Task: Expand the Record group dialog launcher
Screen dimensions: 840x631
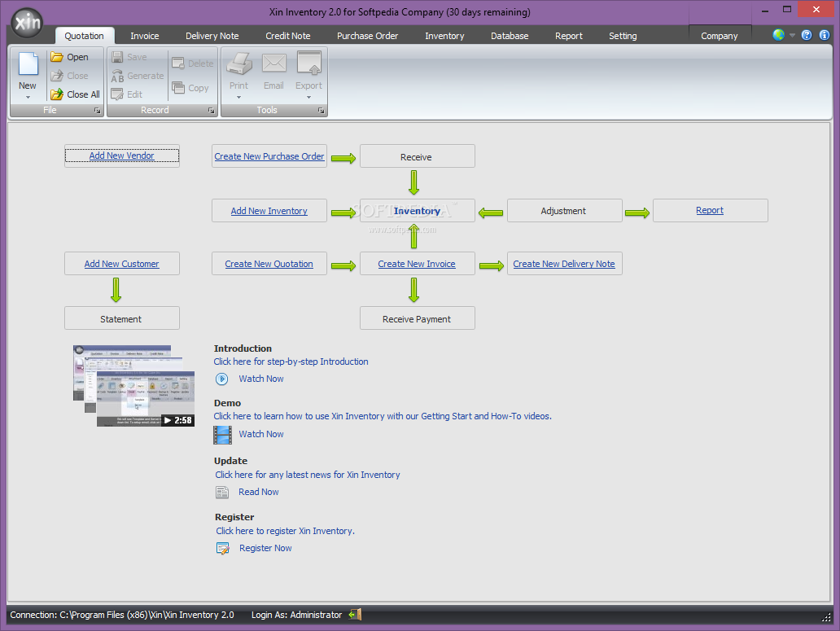Action: tap(211, 111)
